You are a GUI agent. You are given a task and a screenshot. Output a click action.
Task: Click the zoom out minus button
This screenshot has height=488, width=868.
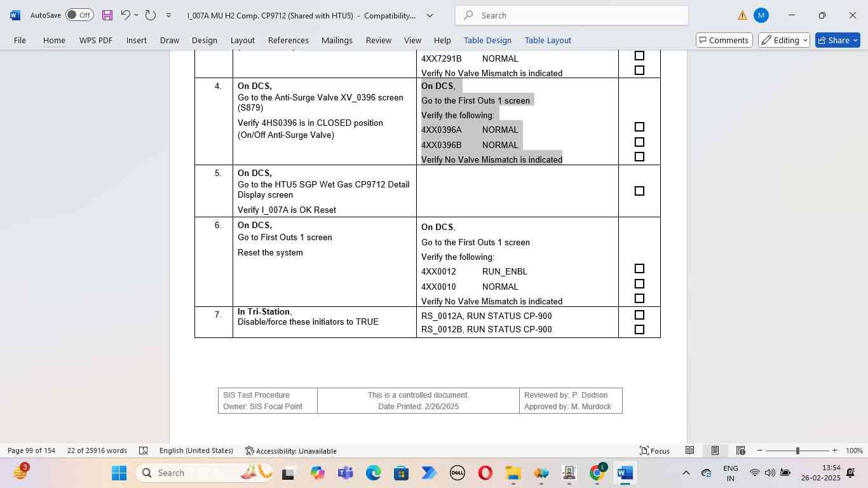(x=759, y=451)
